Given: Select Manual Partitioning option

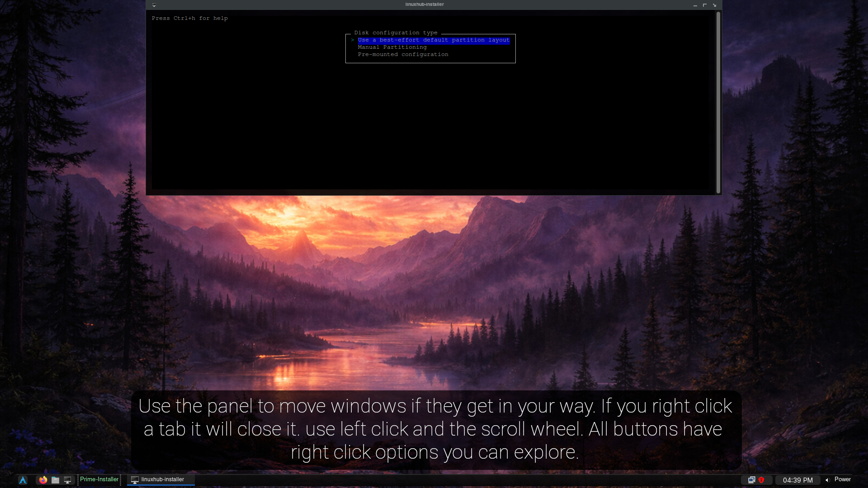Looking at the screenshot, I should point(392,47).
